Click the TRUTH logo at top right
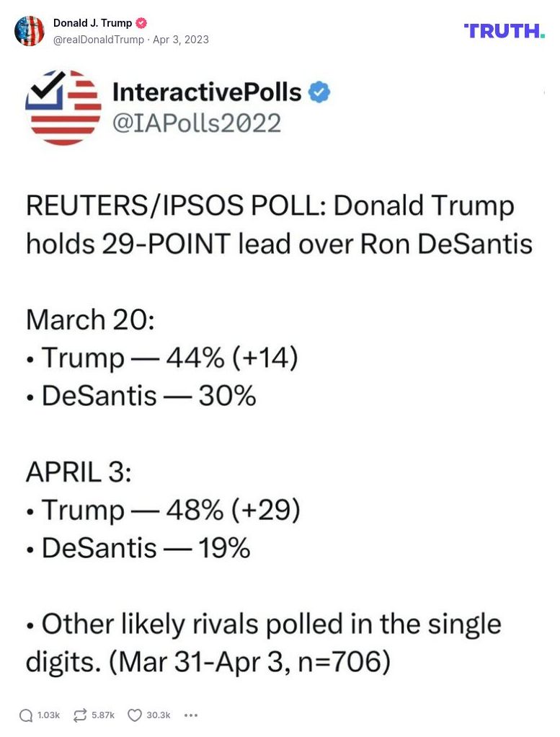Image resolution: width=560 pixels, height=737 pixels. [505, 31]
